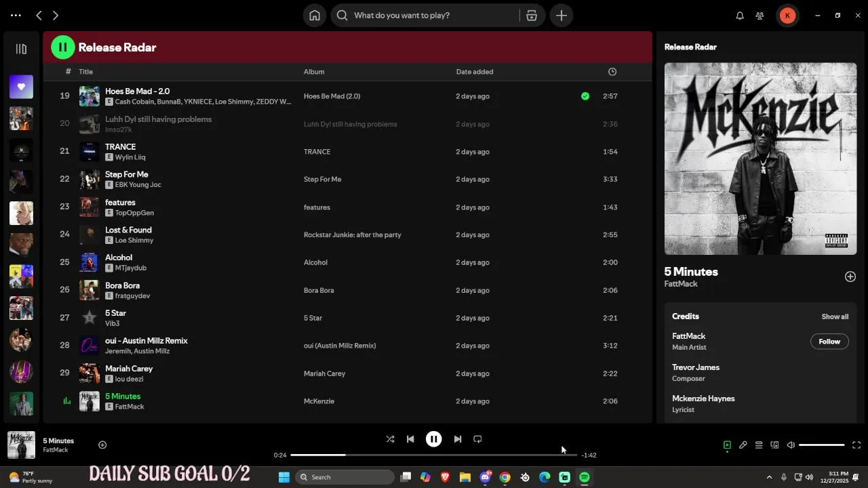
Task: Sort by the duration clock icon
Action: 612,72
